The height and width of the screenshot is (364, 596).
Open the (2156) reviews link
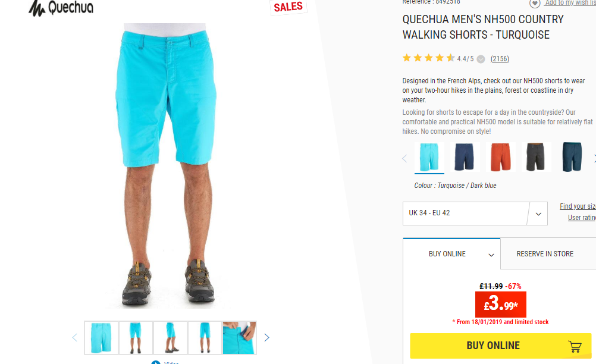[500, 59]
